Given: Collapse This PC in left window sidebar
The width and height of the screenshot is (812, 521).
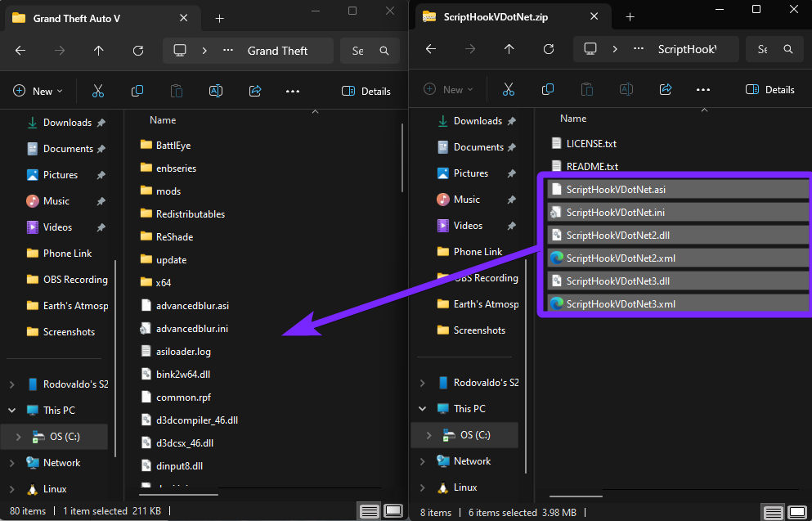Looking at the screenshot, I should (12, 410).
